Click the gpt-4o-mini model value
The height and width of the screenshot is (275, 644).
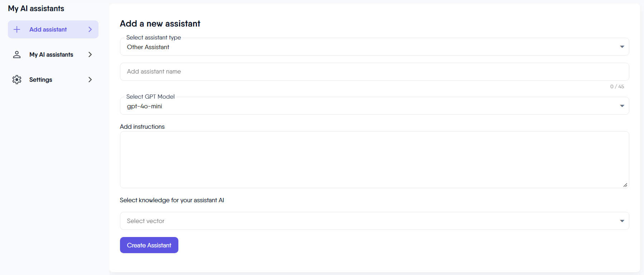[x=144, y=106]
